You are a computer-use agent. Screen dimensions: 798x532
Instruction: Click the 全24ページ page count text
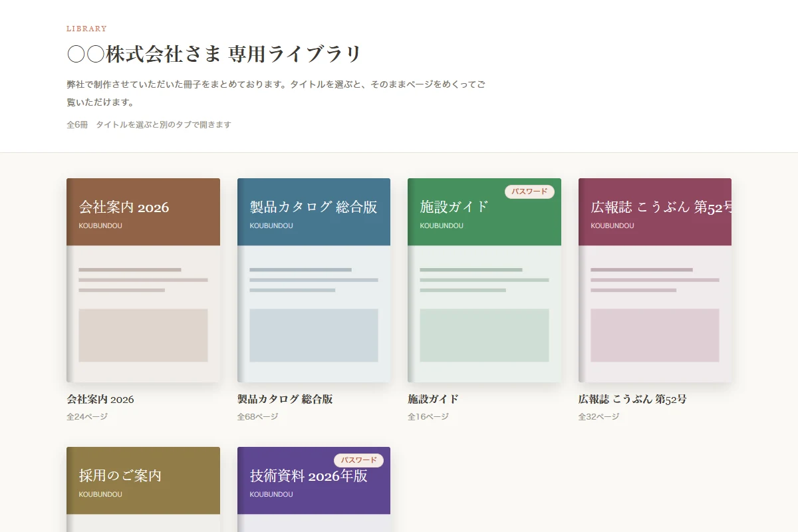(87, 417)
